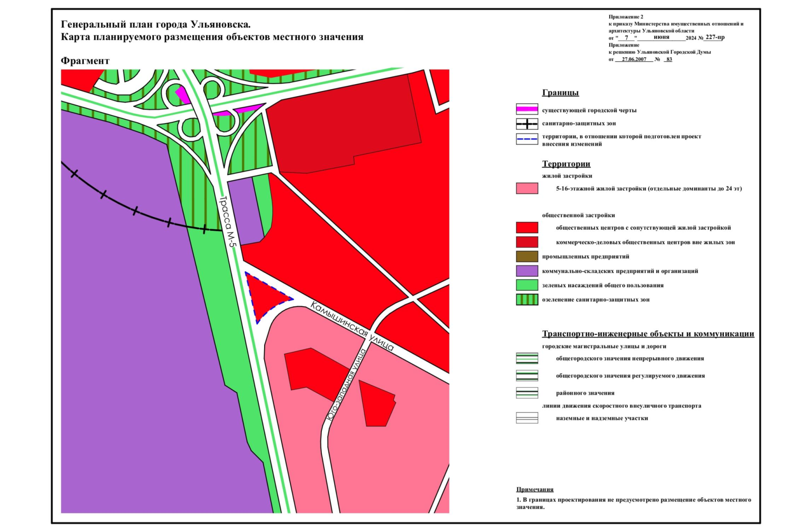
Task: Select the bright red общественных центров swatch
Action: 527,228
